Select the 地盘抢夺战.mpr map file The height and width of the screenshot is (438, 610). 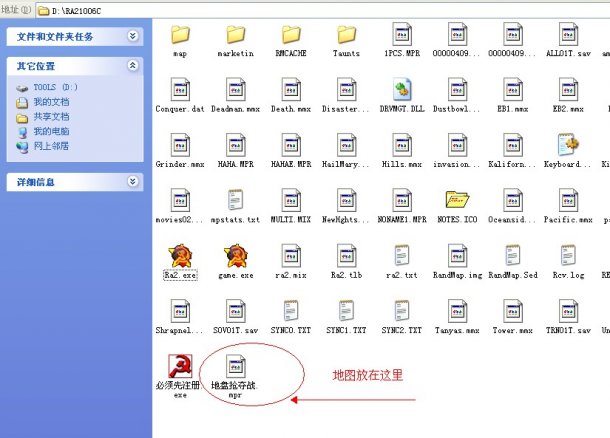[x=235, y=367]
